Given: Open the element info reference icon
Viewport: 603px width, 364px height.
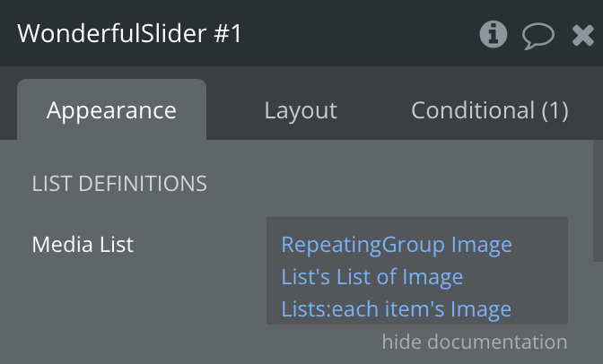Looking at the screenshot, I should point(494,34).
